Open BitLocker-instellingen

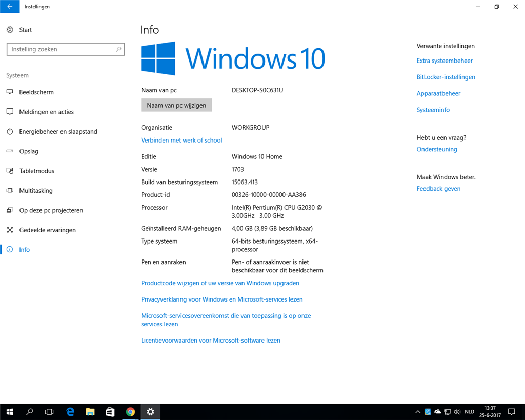click(x=446, y=77)
